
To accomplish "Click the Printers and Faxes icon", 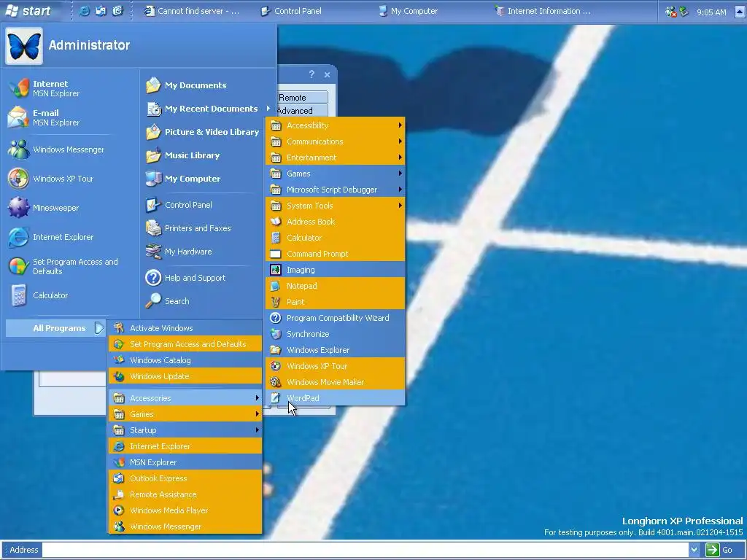I will (153, 228).
